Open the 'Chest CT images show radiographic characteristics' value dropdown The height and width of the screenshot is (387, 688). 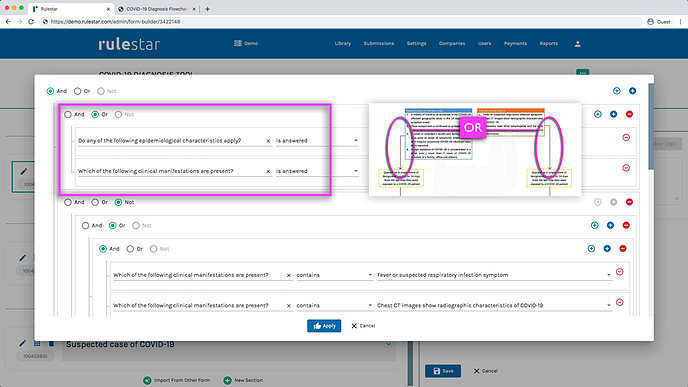click(494, 305)
